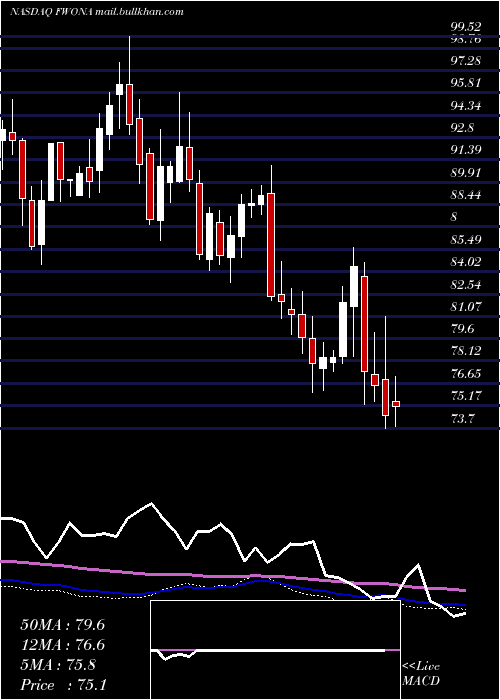Click the Price : 75.1 readout
Viewport: 500px width, 700px height.
click(63, 685)
